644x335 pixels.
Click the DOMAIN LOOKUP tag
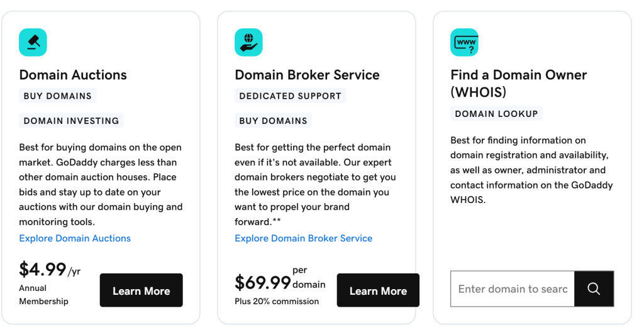[496, 114]
